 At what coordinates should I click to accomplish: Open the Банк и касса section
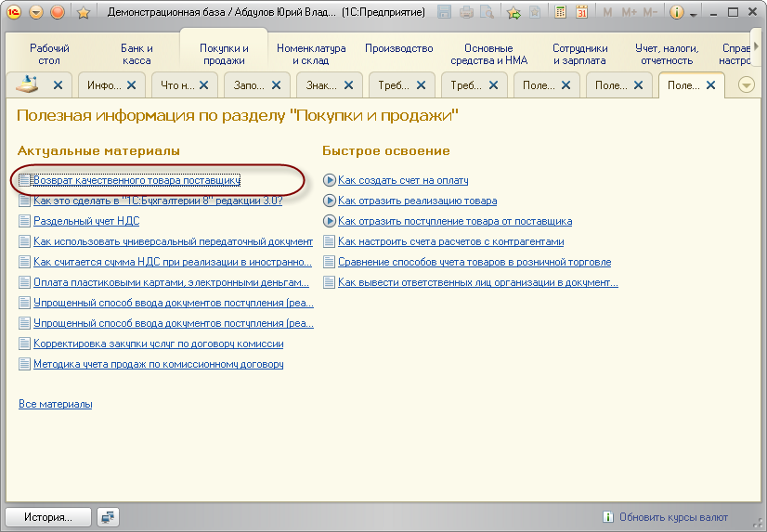[x=136, y=54]
